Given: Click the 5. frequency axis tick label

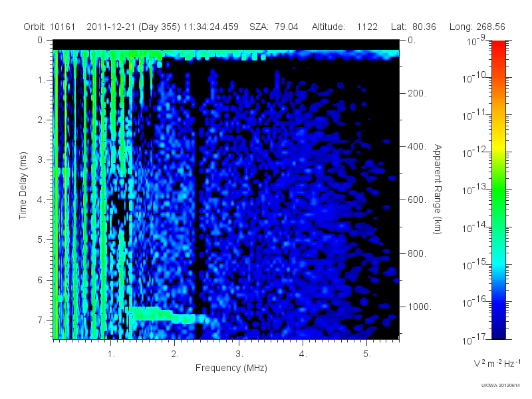Looking at the screenshot, I should tap(367, 354).
